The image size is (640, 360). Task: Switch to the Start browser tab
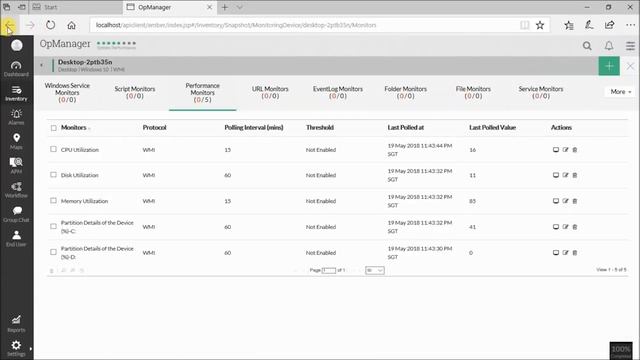[76, 7]
